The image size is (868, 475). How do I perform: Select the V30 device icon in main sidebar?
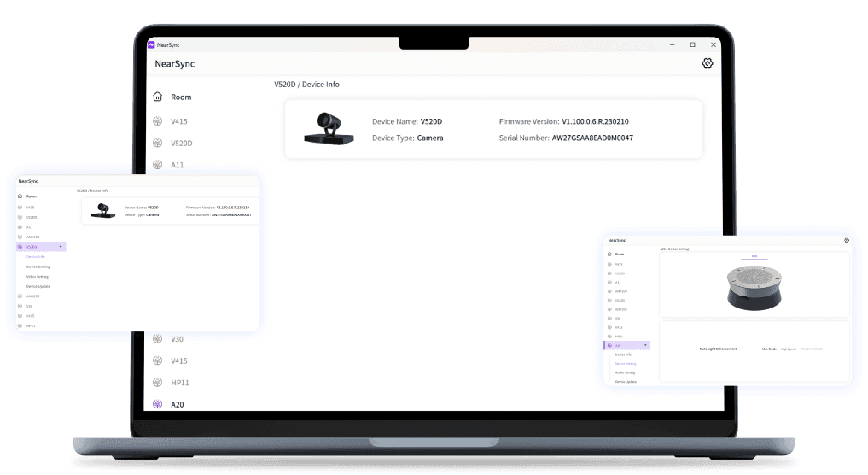coord(158,338)
